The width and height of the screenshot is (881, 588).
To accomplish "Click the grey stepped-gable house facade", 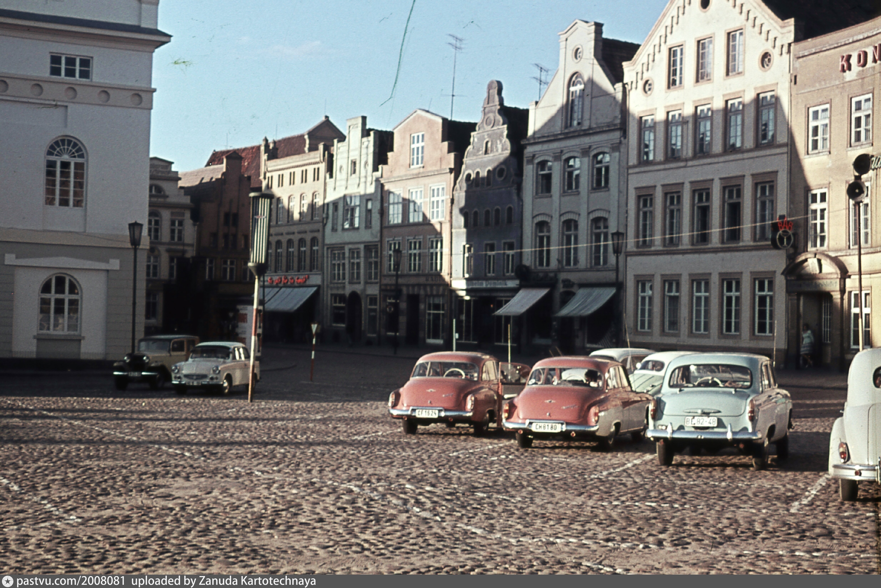I will coord(487,188).
